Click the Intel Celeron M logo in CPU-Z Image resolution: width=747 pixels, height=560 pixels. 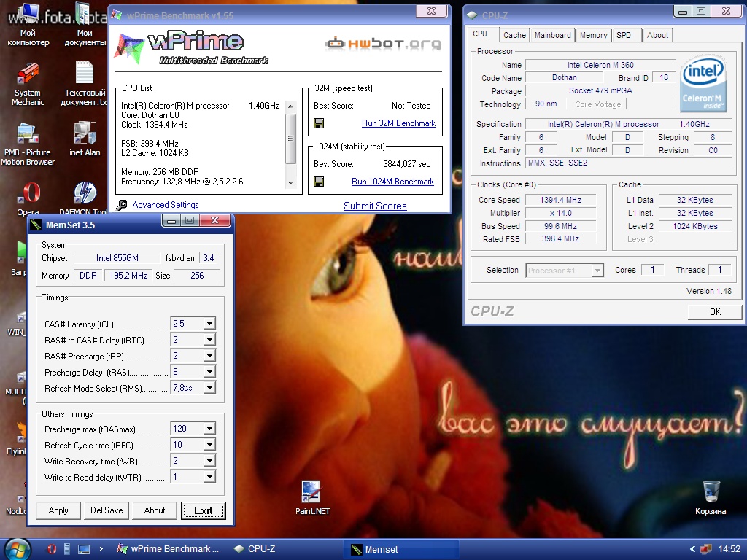point(704,85)
